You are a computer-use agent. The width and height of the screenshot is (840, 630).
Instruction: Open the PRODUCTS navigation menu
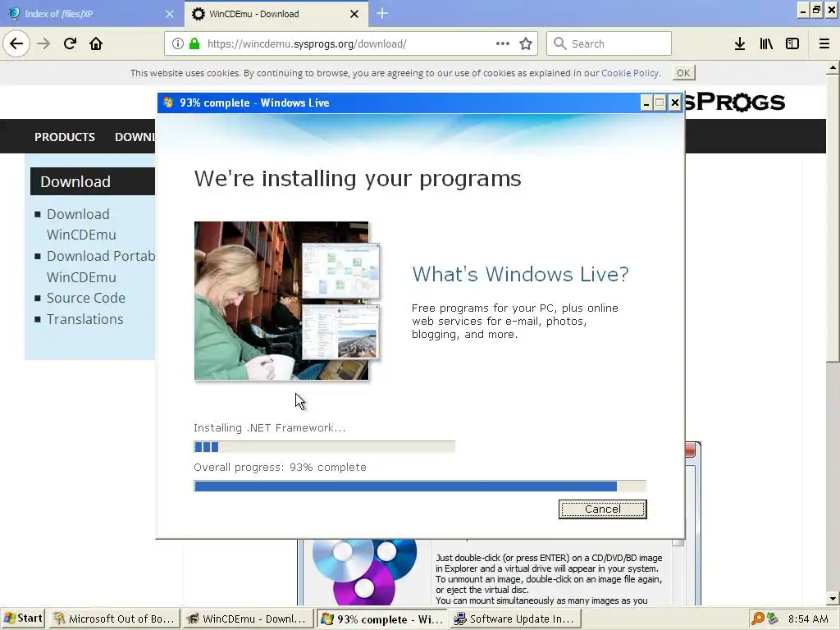[65, 137]
